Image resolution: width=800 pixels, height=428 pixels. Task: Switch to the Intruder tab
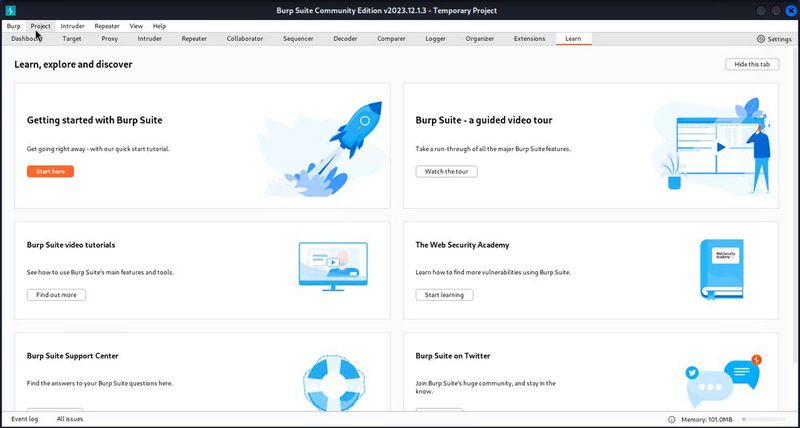coord(149,39)
